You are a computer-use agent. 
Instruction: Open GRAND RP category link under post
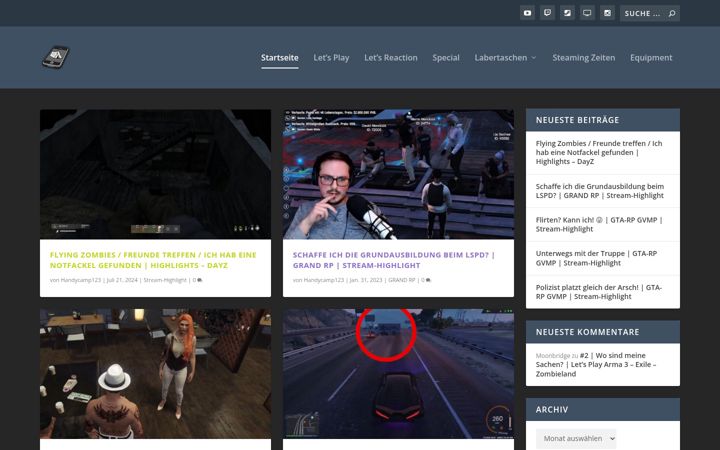pos(402,280)
